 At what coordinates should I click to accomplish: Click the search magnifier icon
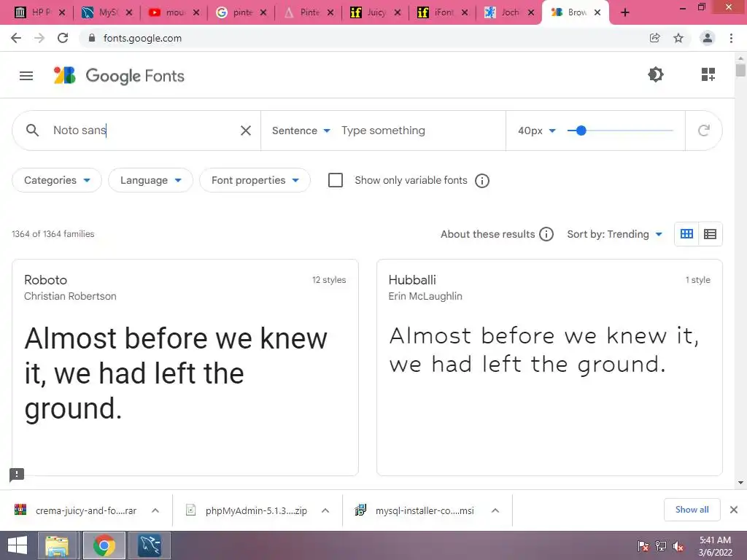32,130
